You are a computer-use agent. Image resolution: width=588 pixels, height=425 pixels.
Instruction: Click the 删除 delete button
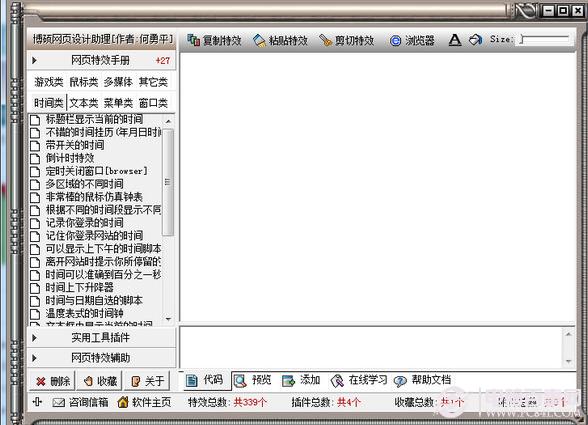coord(53,381)
